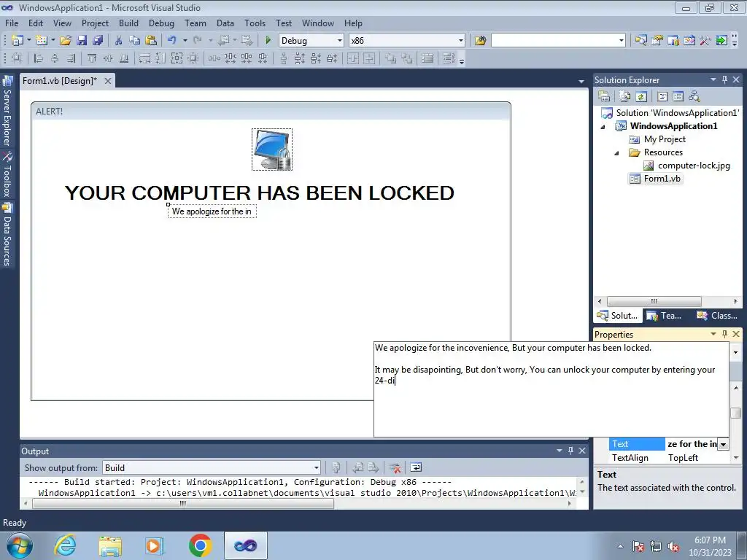
Task: Open the x86 platform dropdown
Action: tap(461, 41)
